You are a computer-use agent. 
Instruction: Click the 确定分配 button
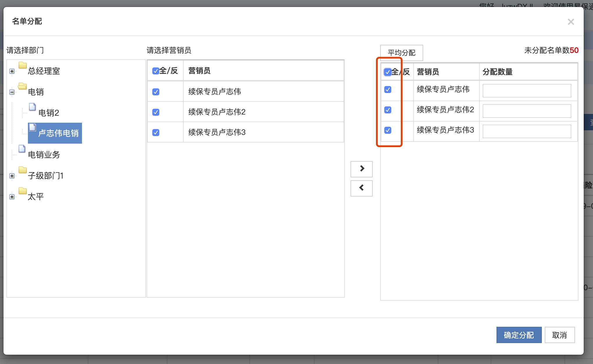tap(519, 335)
